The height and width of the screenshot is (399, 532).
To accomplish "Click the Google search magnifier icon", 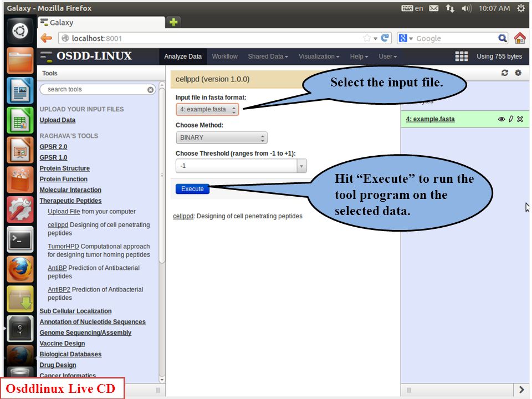I will 502,38.
